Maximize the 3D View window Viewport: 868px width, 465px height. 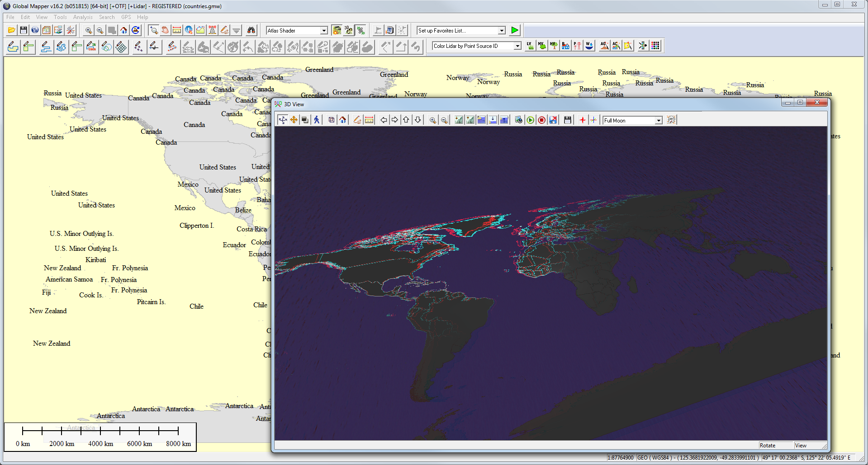pyautogui.click(x=800, y=103)
